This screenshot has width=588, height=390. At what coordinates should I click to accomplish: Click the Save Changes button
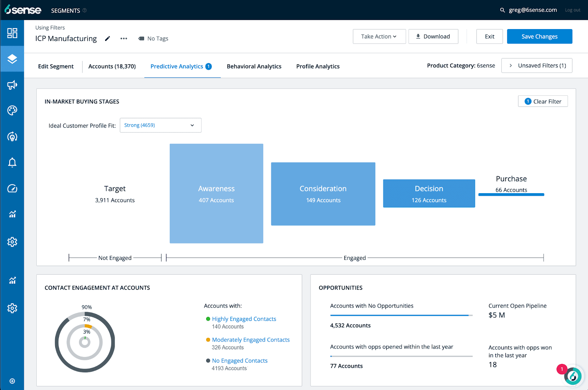pos(539,36)
